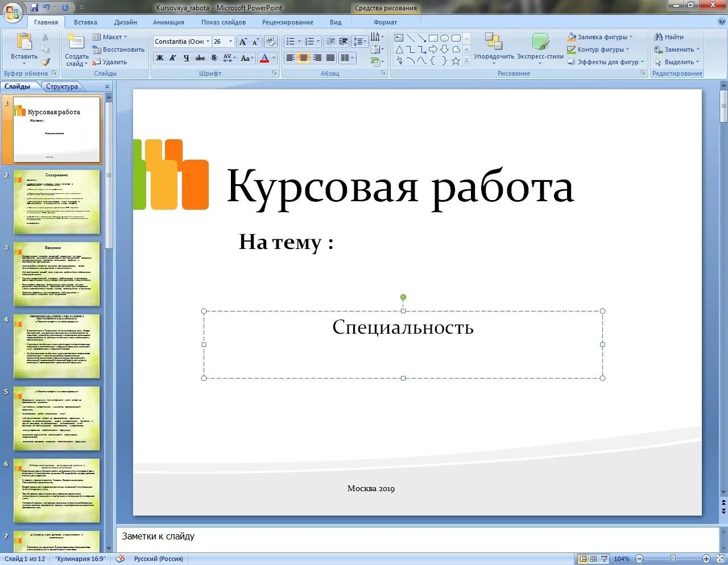Viewport: 728px width, 565px height.
Task: Select the star shape in shapes gallery
Action: pos(456,61)
